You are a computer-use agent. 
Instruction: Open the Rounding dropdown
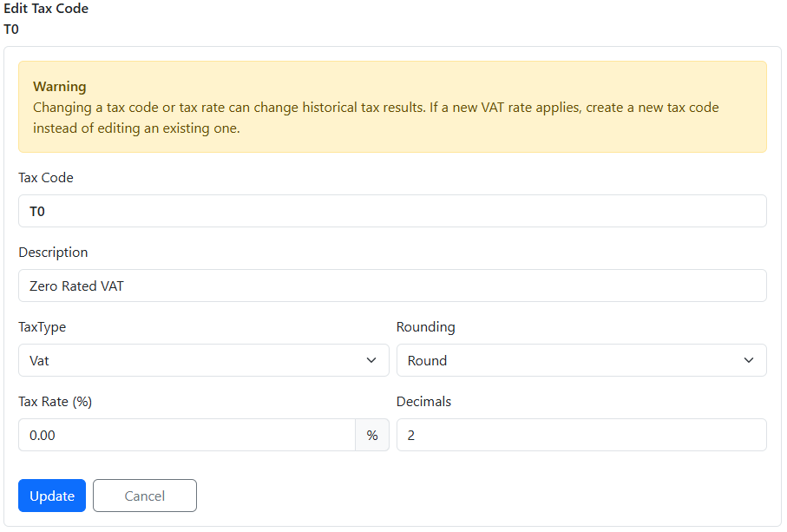pyautogui.click(x=581, y=360)
